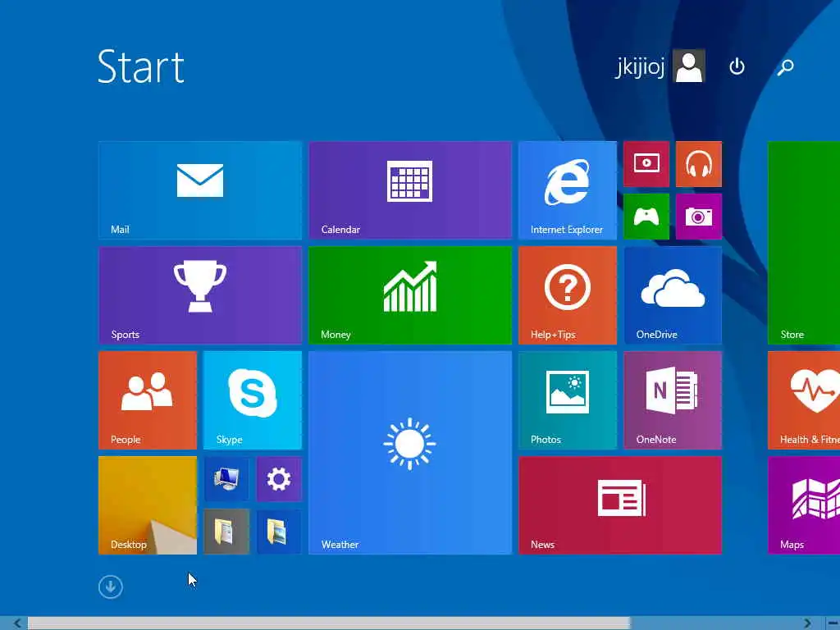The width and height of the screenshot is (840, 630).
Task: Open the Calendar tile
Action: 410,189
